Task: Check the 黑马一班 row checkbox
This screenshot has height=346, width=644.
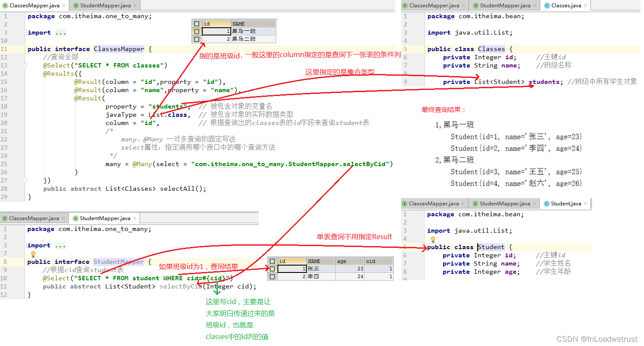Action: click(197, 31)
